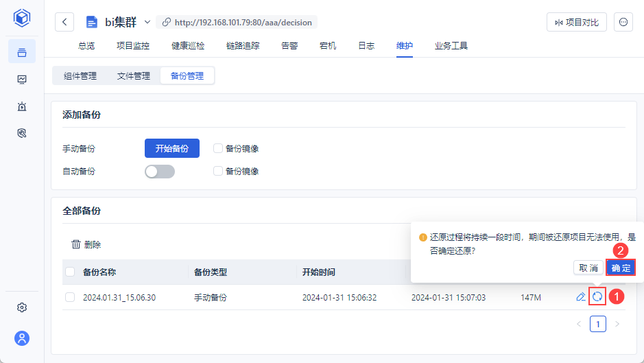Open the project URL link
The height and width of the screenshot is (363, 644).
(243, 23)
